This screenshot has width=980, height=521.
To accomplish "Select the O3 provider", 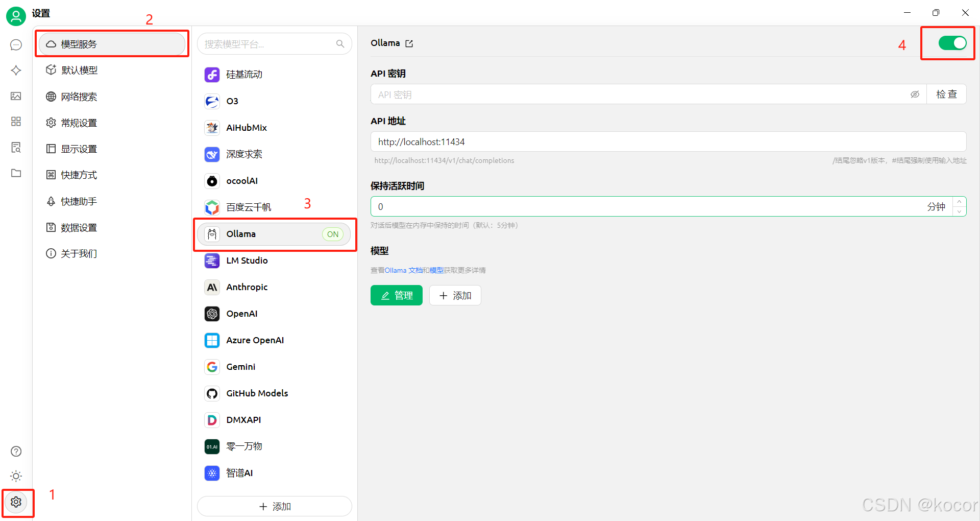I will [x=275, y=101].
